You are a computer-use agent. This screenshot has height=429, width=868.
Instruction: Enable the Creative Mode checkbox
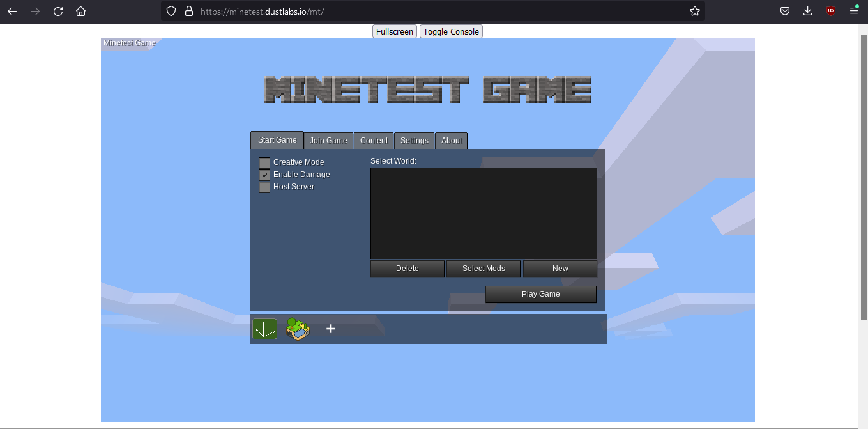pos(264,163)
